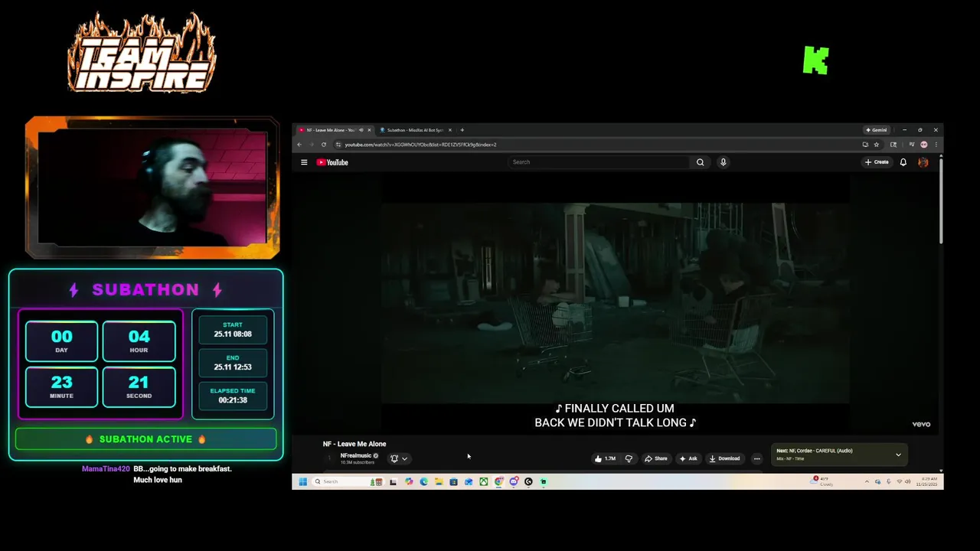980x551 pixels.
Task: Click the Download button
Action: (x=724, y=458)
